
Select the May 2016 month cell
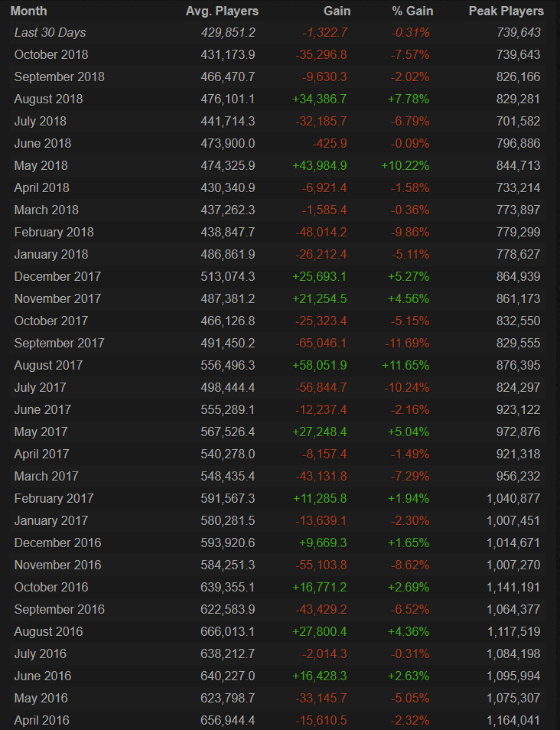pyautogui.click(x=41, y=698)
